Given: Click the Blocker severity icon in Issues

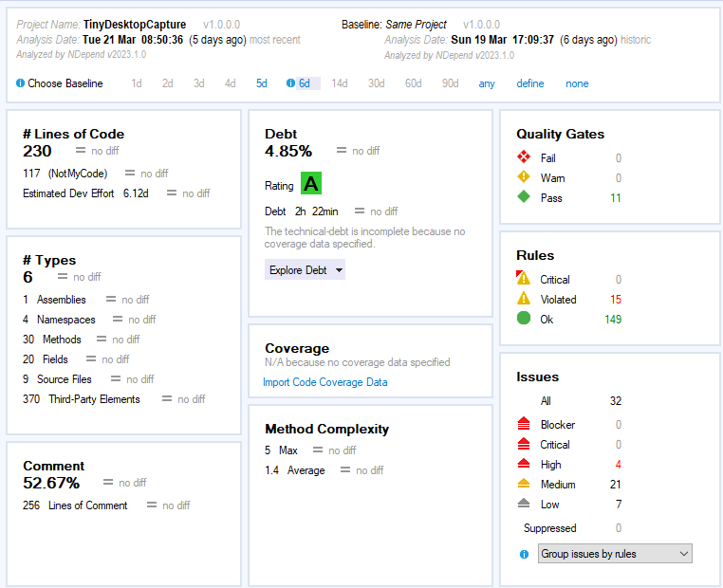Looking at the screenshot, I should (x=524, y=423).
